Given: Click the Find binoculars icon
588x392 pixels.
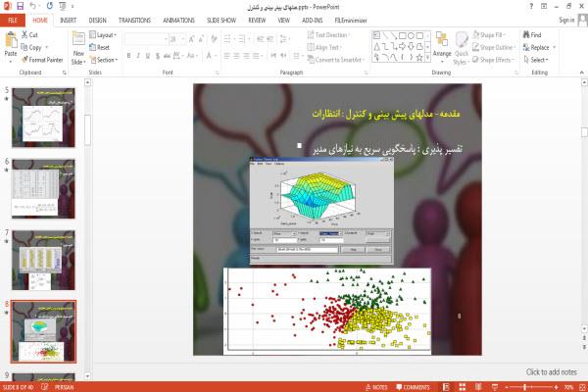Looking at the screenshot, I should [526, 34].
